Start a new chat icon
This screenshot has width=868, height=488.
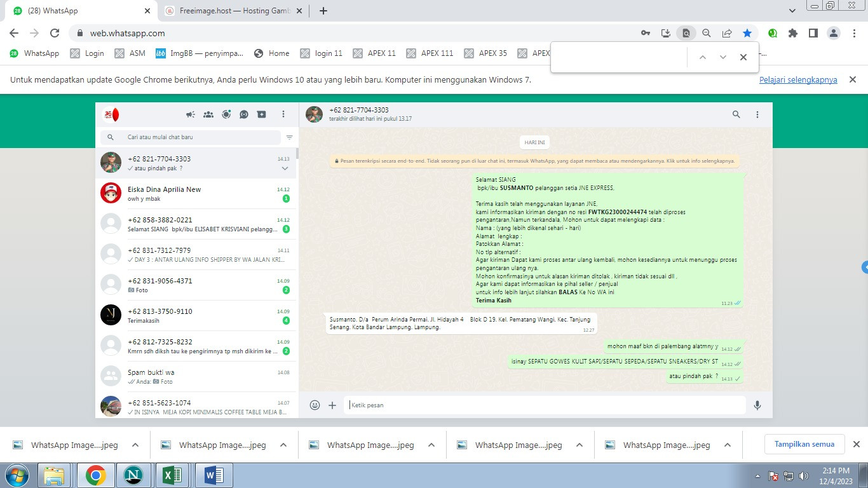point(261,114)
